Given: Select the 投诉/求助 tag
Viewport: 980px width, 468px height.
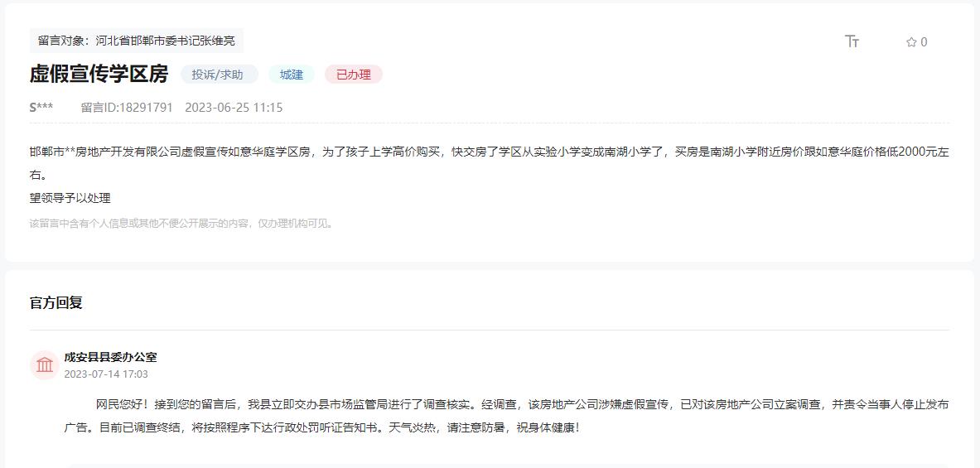Looking at the screenshot, I should click(x=220, y=75).
